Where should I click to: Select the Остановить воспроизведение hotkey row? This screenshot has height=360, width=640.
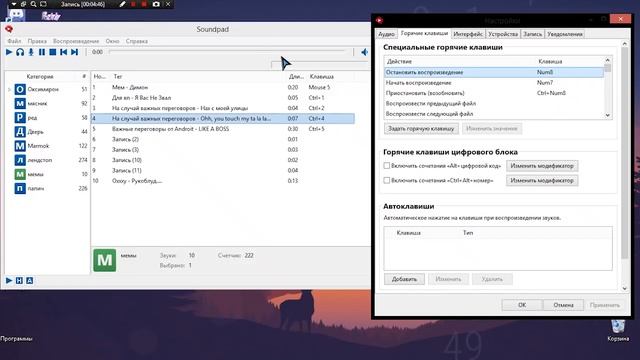[493, 72]
